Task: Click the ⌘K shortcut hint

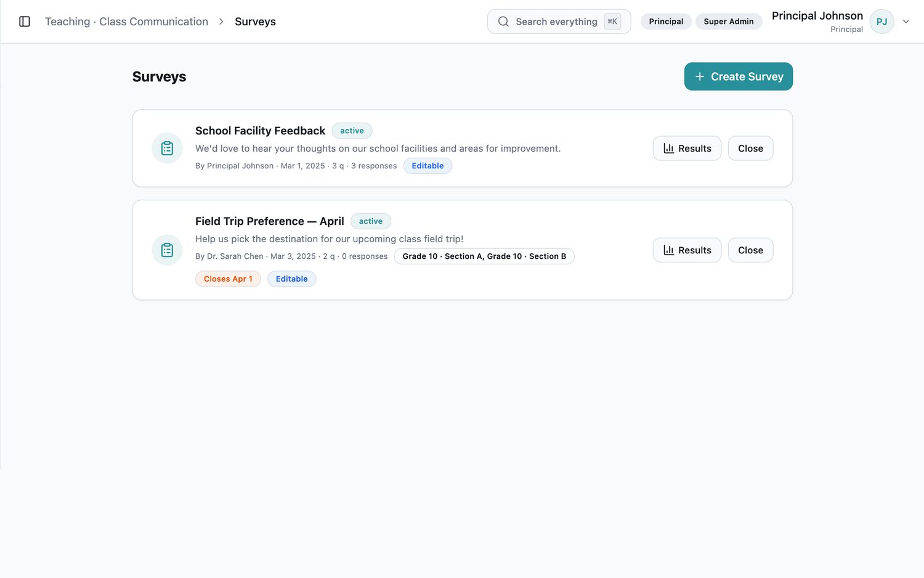Action: [x=612, y=22]
